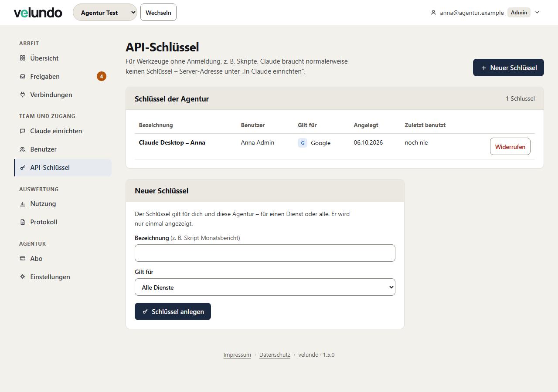Click the noch nie last-used cell
The image size is (558, 392).
416,142
